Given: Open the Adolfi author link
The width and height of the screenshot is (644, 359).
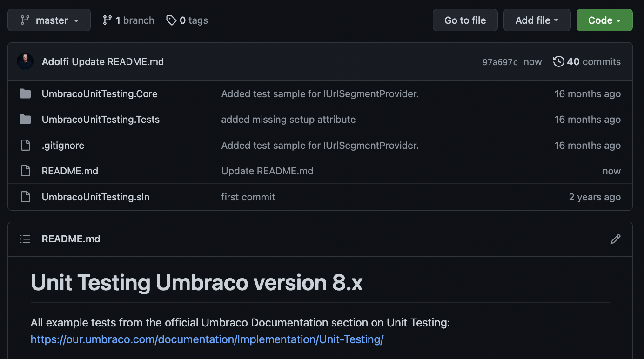Looking at the screenshot, I should (55, 62).
